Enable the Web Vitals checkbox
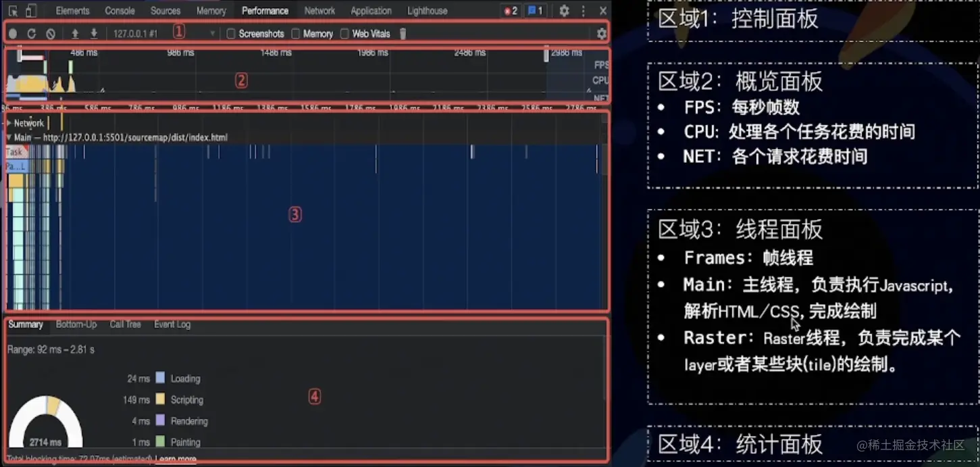980x467 pixels. click(x=344, y=33)
